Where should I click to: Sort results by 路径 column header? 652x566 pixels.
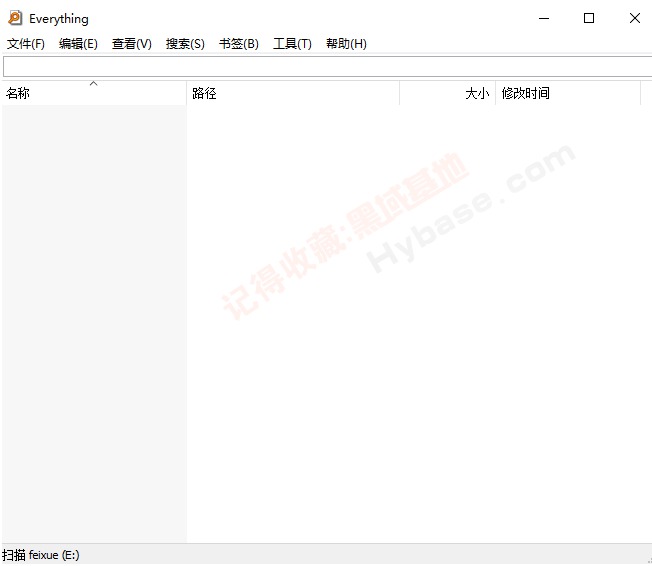293,93
